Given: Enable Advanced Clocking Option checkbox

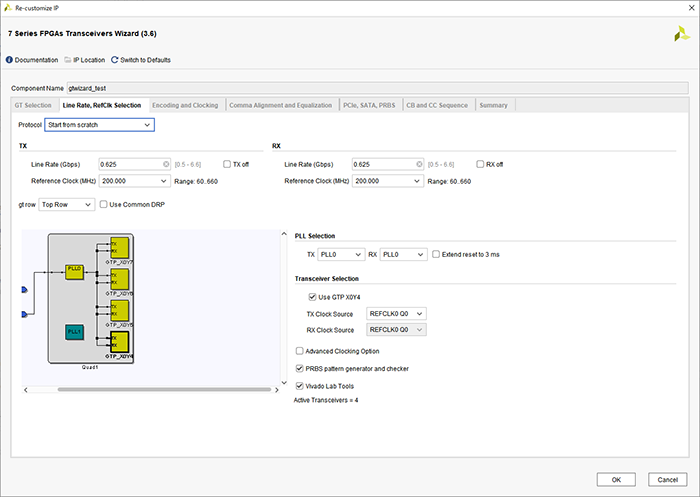Looking at the screenshot, I should coord(300,351).
